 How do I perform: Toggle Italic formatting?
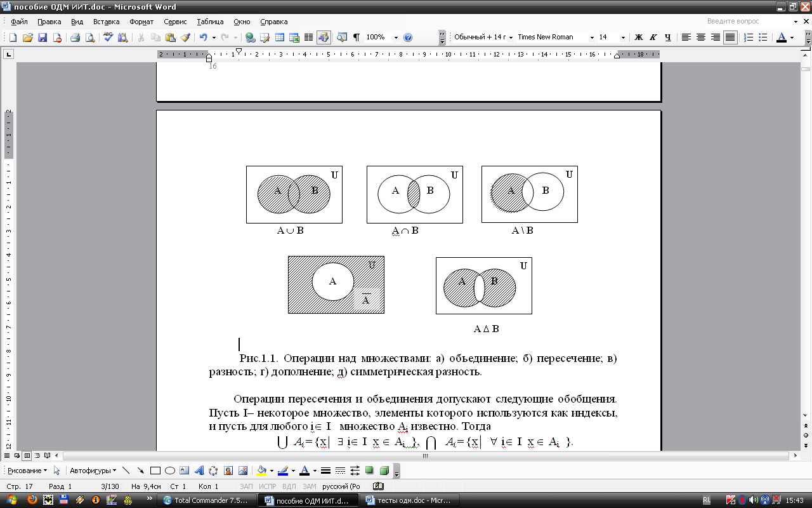click(x=653, y=37)
